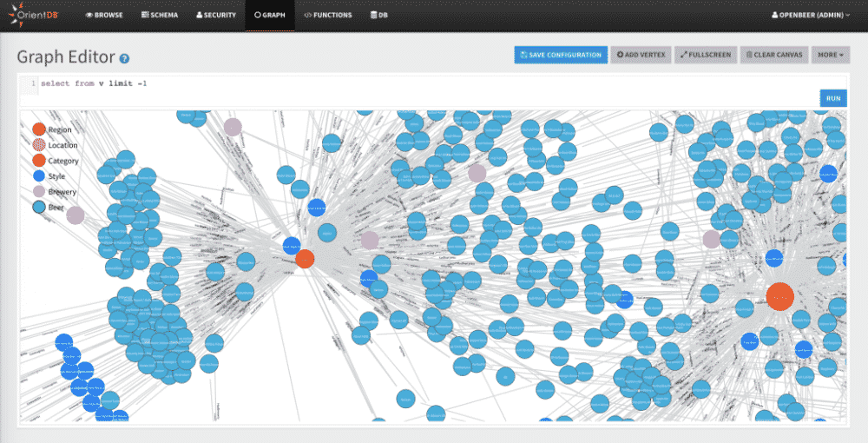
Task: Enter fullscreen graph view
Action: pyautogui.click(x=705, y=55)
